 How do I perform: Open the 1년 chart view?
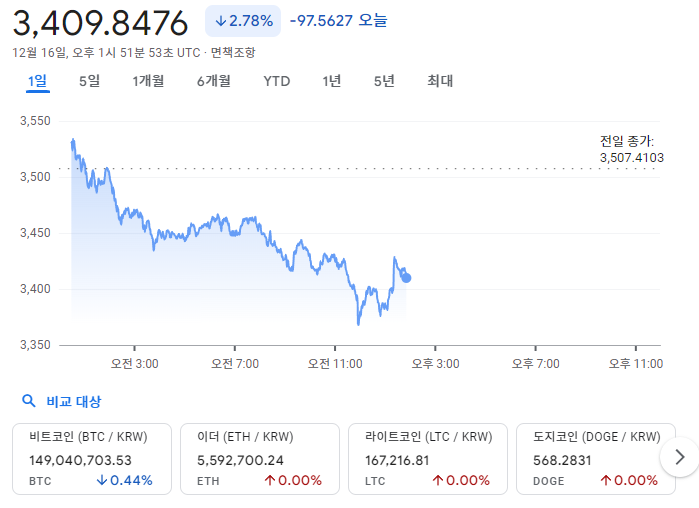(x=332, y=81)
